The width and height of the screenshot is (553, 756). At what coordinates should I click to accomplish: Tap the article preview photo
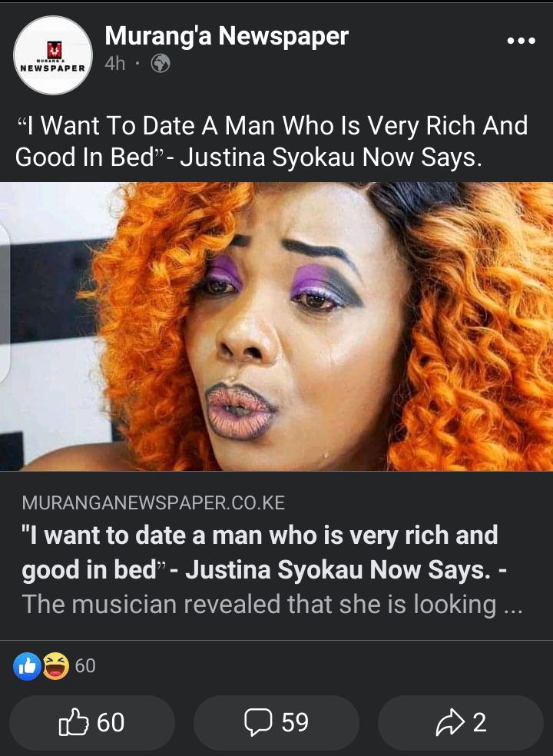pos(276,327)
